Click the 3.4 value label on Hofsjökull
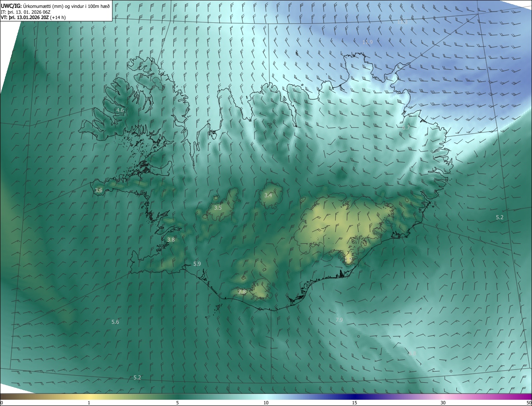This screenshot has height=406, width=532. click(x=268, y=195)
